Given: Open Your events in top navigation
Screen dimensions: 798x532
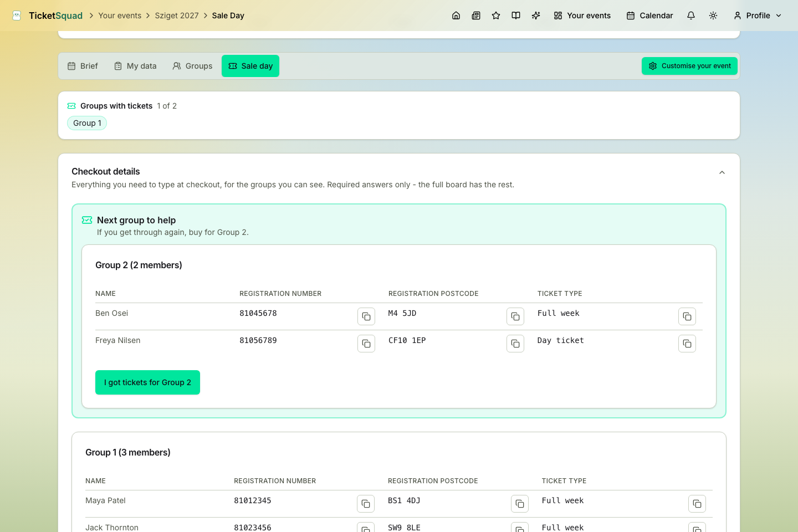Looking at the screenshot, I should click(582, 16).
